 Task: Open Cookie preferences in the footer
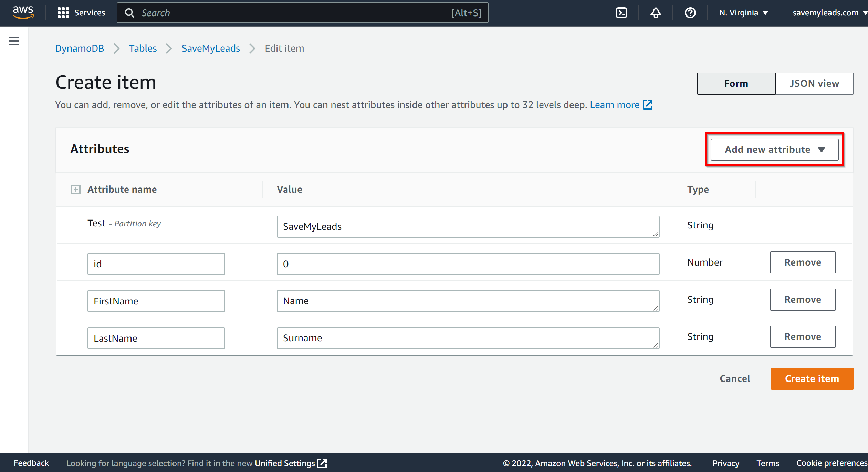[x=832, y=463]
